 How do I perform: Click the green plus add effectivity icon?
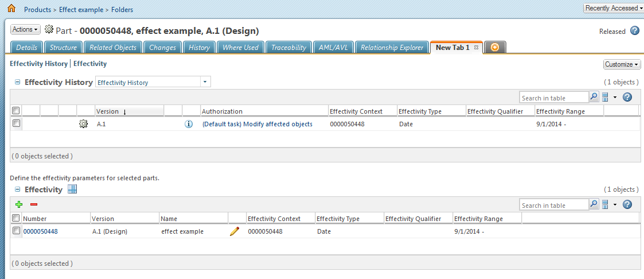click(x=19, y=204)
